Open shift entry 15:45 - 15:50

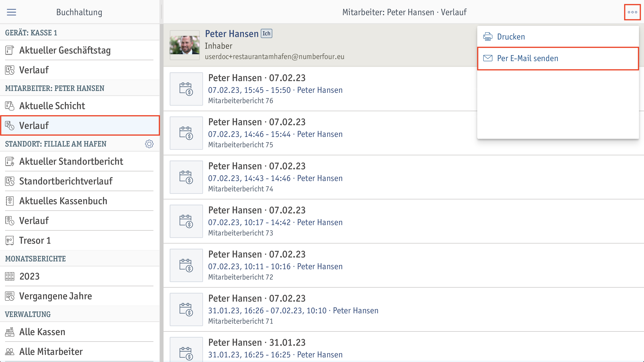point(404,89)
